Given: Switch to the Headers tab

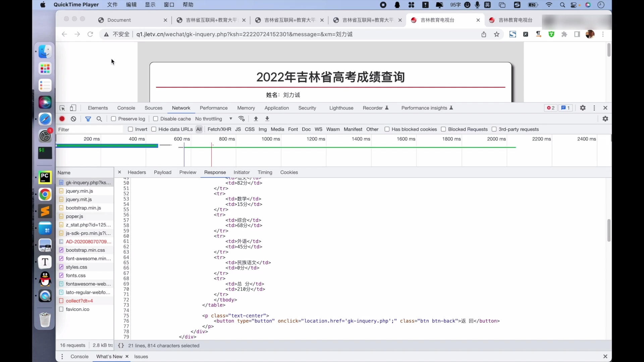Looking at the screenshot, I should [137, 172].
